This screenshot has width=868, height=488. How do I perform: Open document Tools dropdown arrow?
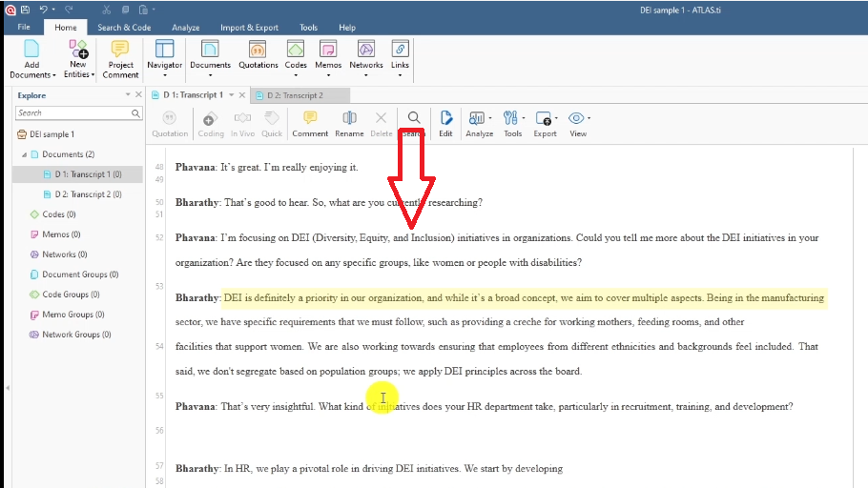click(x=523, y=118)
